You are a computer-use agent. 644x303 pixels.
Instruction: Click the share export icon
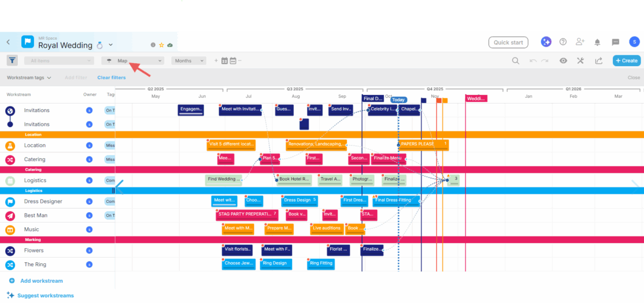pyautogui.click(x=598, y=60)
